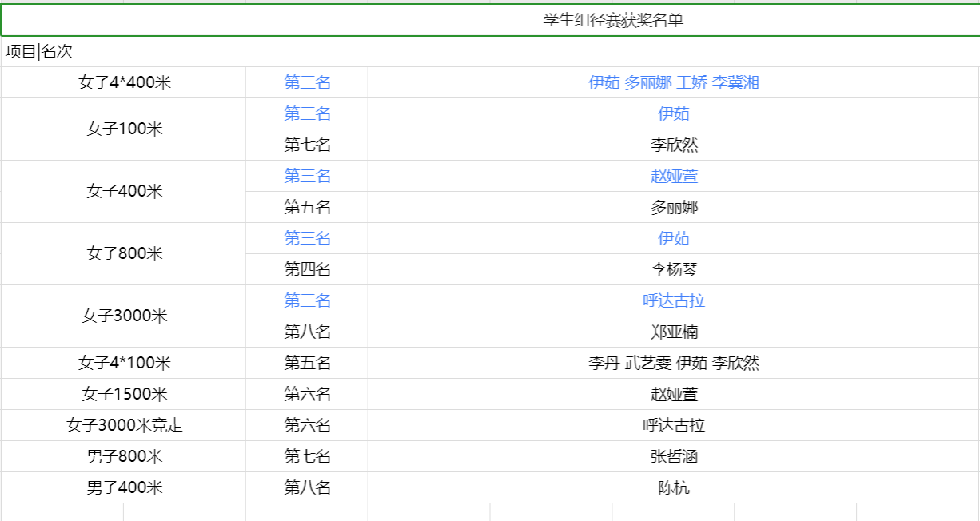Click the 项目|名次 header cell
This screenshot has height=521, width=980.
click(x=39, y=52)
